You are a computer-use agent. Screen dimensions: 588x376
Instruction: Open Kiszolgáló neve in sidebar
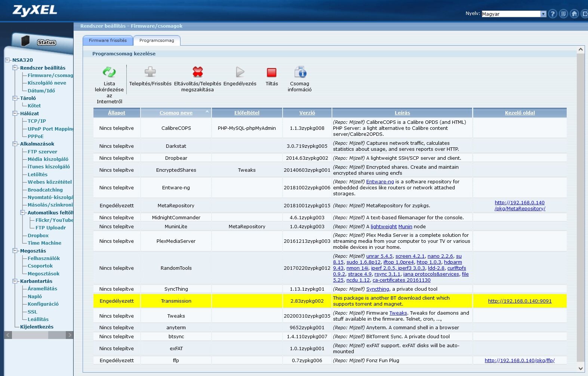point(47,83)
